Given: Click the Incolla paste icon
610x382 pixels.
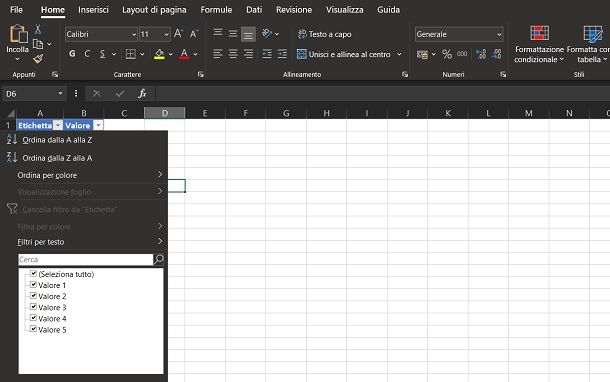Looking at the screenshot, I should (x=18, y=34).
